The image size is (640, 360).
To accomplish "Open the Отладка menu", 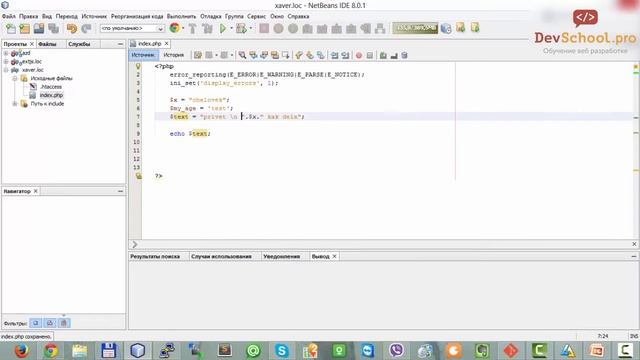I will tap(211, 16).
